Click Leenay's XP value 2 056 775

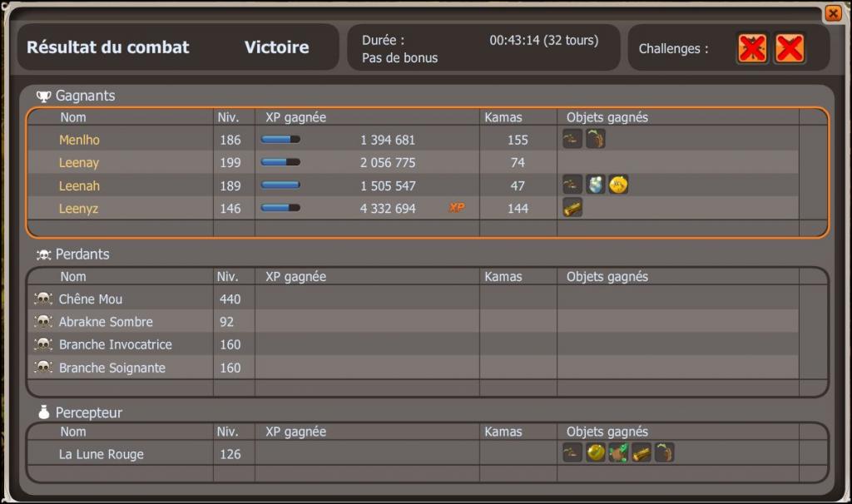(x=388, y=163)
